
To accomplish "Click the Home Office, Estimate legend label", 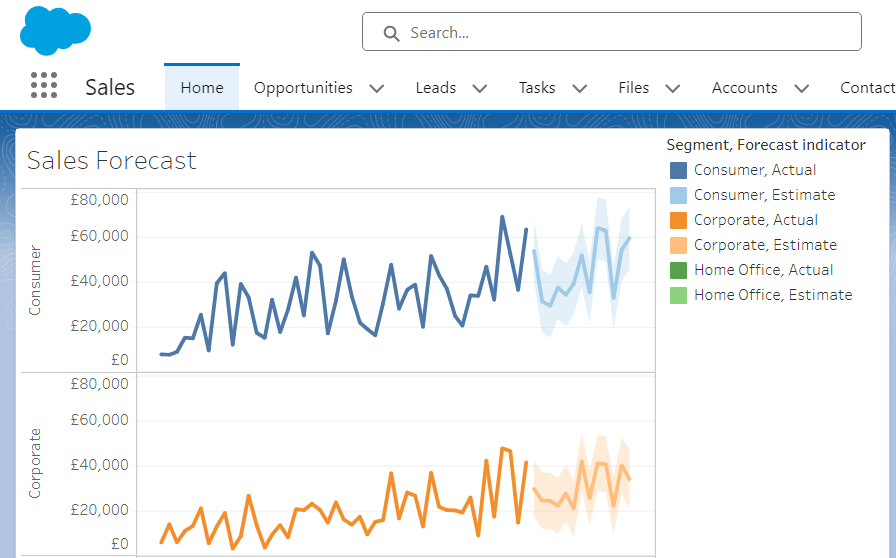I will click(x=773, y=295).
